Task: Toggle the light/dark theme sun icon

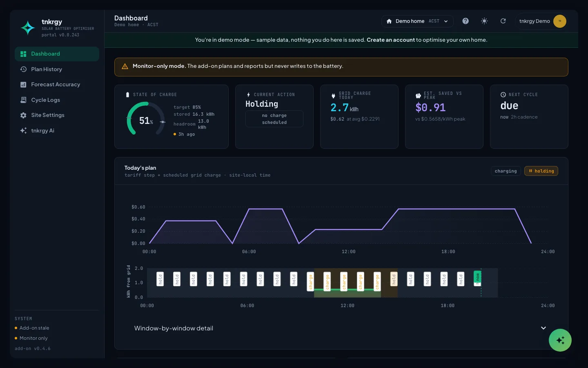Action: (x=484, y=21)
